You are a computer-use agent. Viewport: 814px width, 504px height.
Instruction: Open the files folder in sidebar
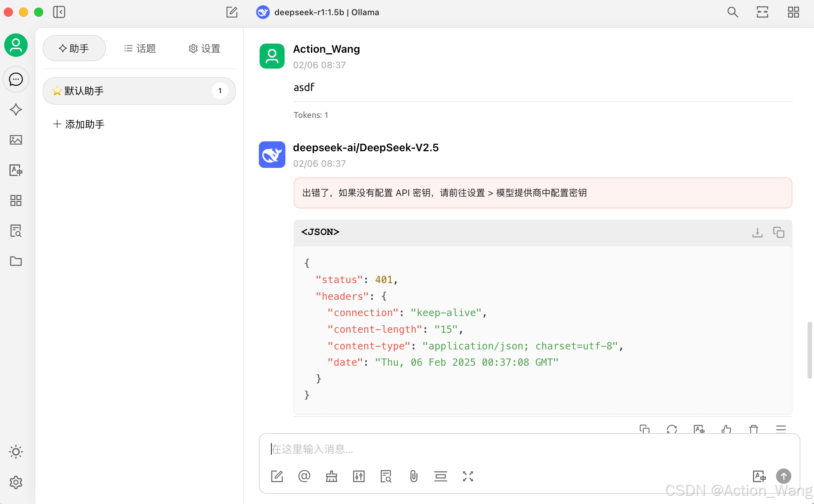[16, 261]
